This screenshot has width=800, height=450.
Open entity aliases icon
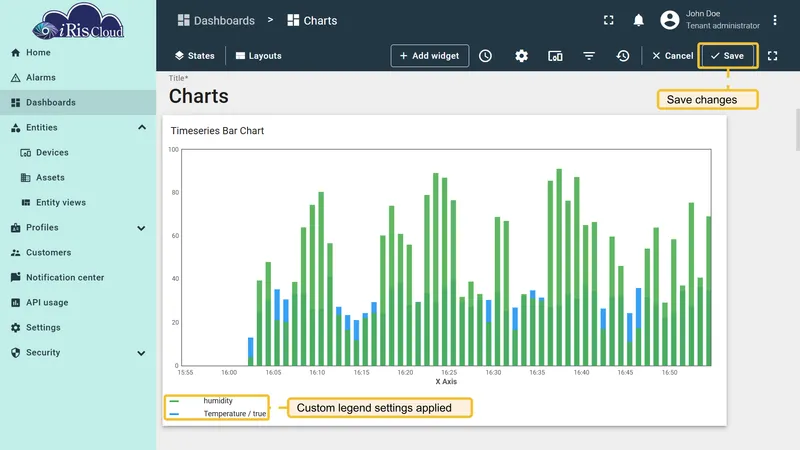[555, 56]
